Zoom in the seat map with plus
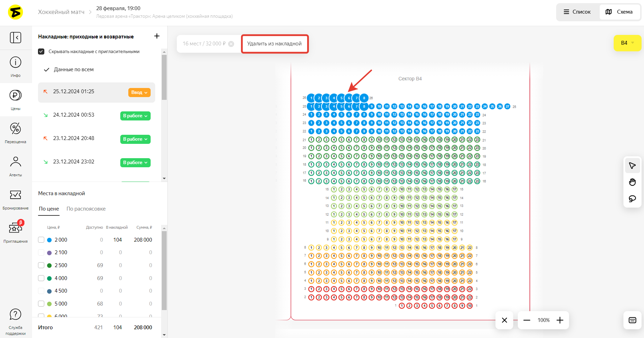Viewport: 644px width, 338px height. coord(560,320)
